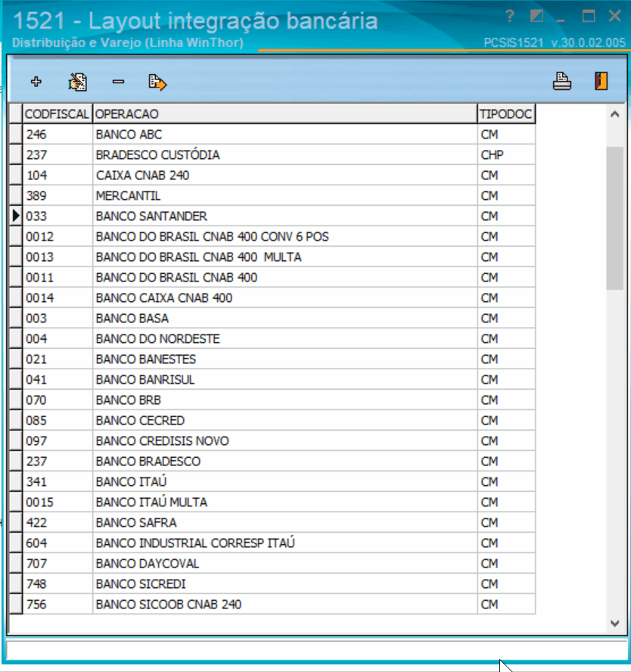Click the plus icon to add a layout
The width and height of the screenshot is (631, 672).
click(36, 82)
